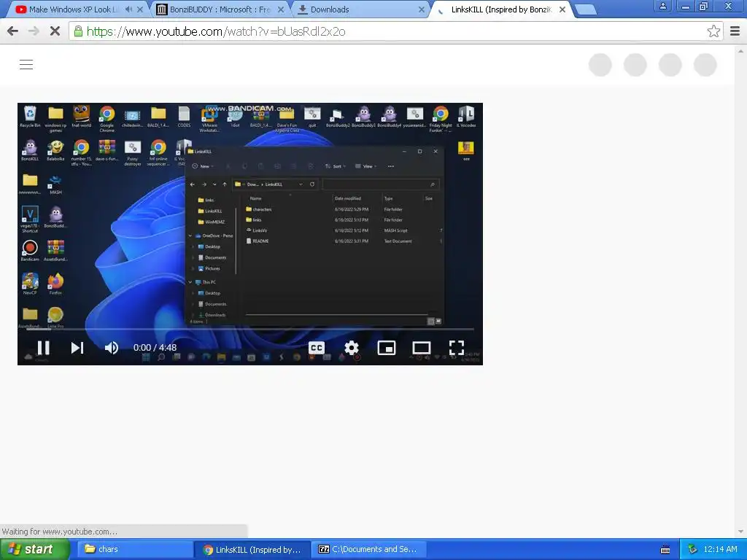Mute the video with the speaker icon
The image size is (747, 560).
pos(111,348)
